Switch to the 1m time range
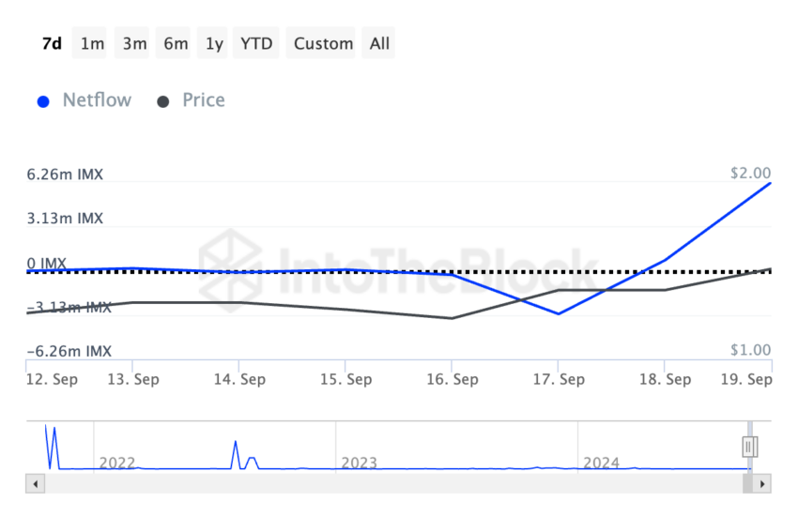This screenshot has height=532, width=798. 92,43
